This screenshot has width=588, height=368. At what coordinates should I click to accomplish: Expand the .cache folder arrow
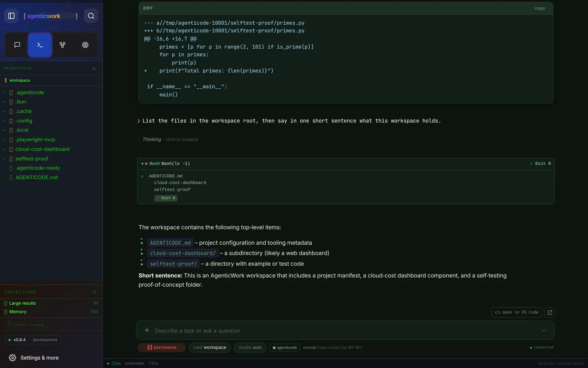point(4,112)
